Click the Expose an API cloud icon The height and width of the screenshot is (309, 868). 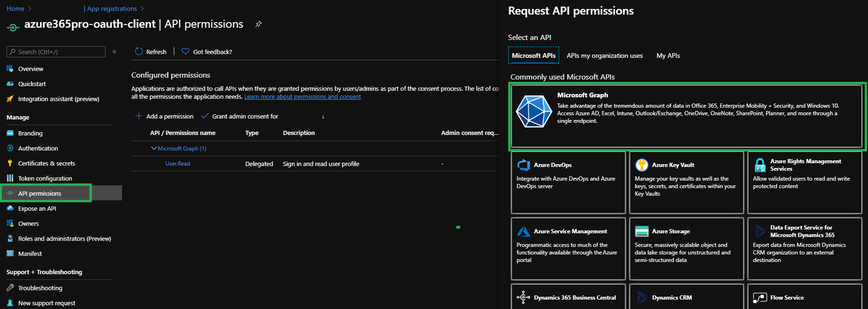10,208
